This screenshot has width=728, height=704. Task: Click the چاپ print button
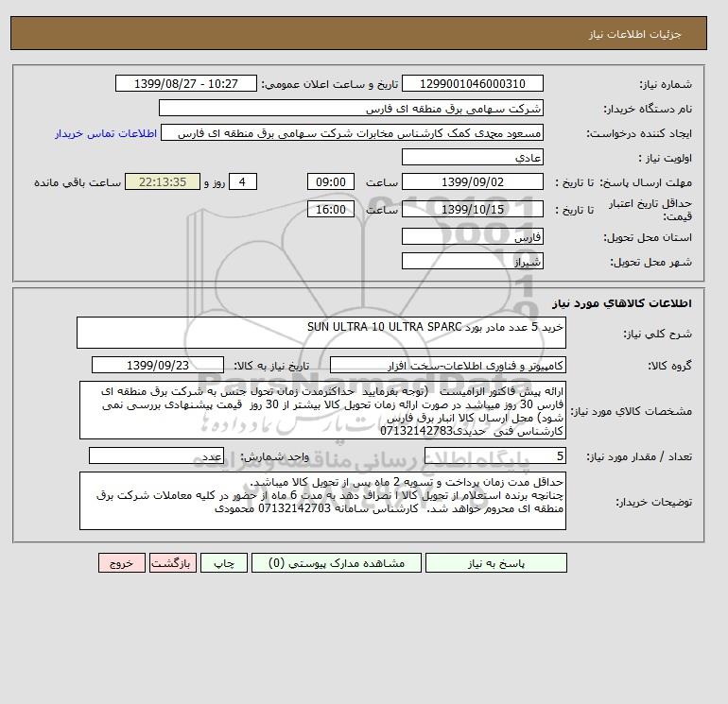(224, 563)
